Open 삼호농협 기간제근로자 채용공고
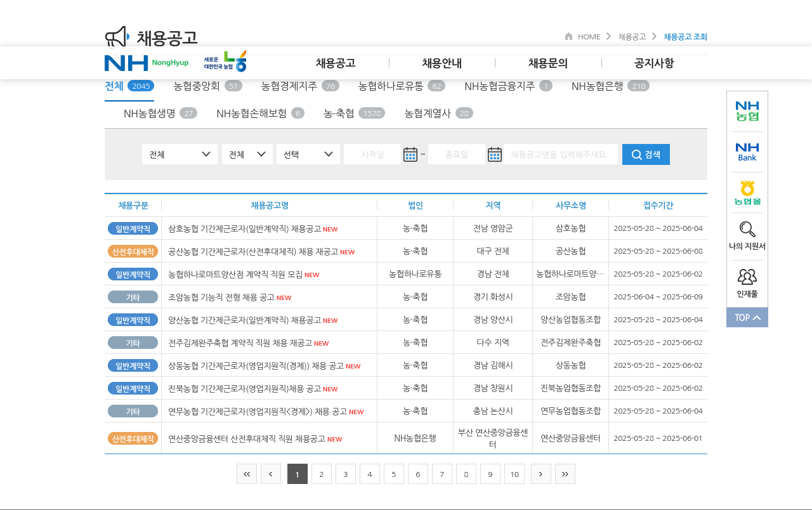 pos(244,228)
